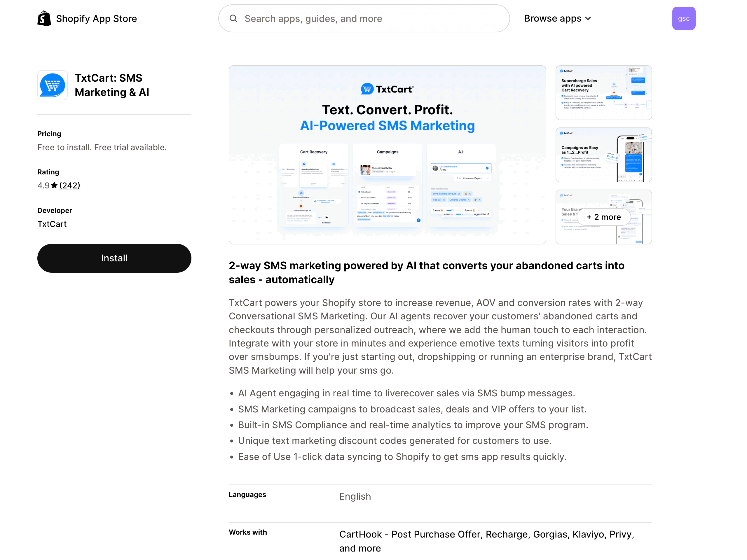This screenshot has height=560, width=747.
Task: Click the search magnifier icon
Action: click(233, 18)
